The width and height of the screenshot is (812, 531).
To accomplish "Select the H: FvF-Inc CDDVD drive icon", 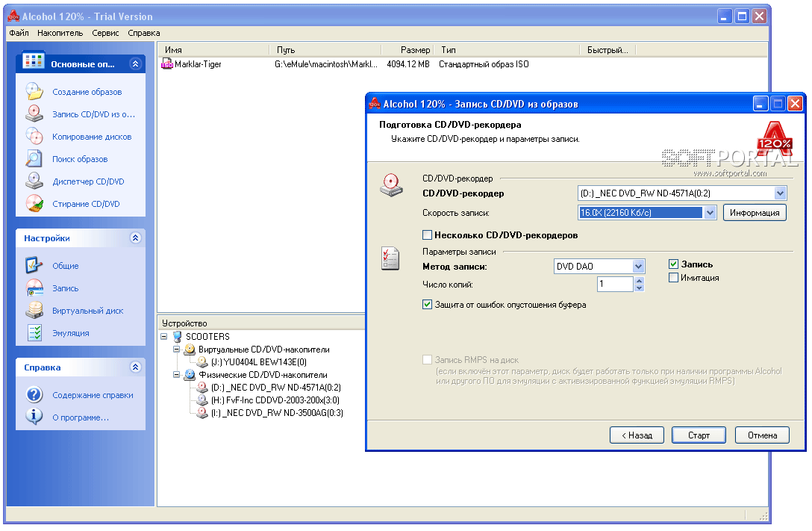I will (x=202, y=400).
